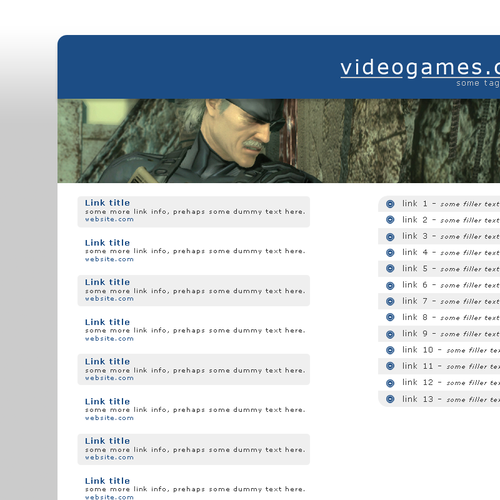Click the bullet icon beside link 11
Screen dimensions: 500x500
(x=390, y=366)
